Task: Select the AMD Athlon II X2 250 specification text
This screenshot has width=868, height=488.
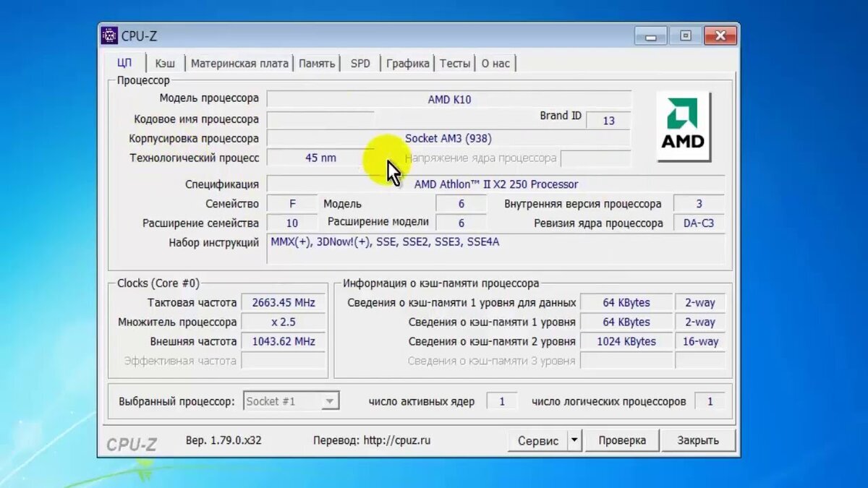Action: click(x=495, y=184)
